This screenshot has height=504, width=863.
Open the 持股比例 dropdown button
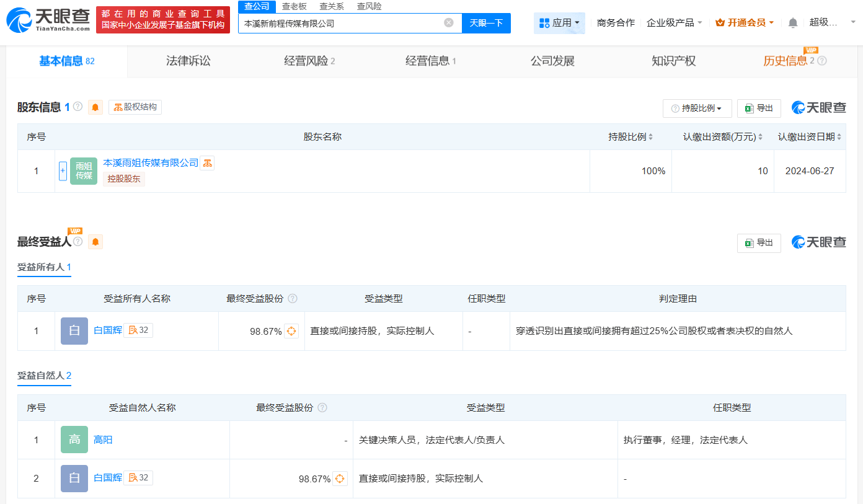pyautogui.click(x=697, y=108)
